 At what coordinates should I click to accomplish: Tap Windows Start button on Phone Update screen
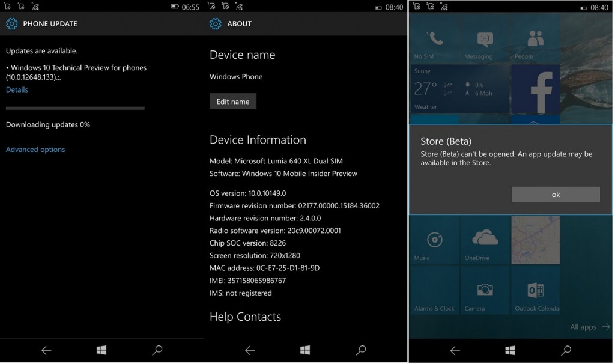(101, 350)
